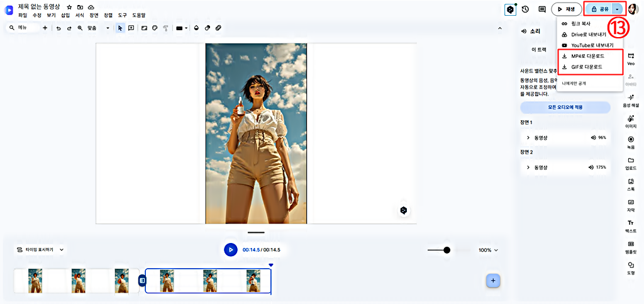
Task: Choose GIF로 다운로드
Action: 590,67
